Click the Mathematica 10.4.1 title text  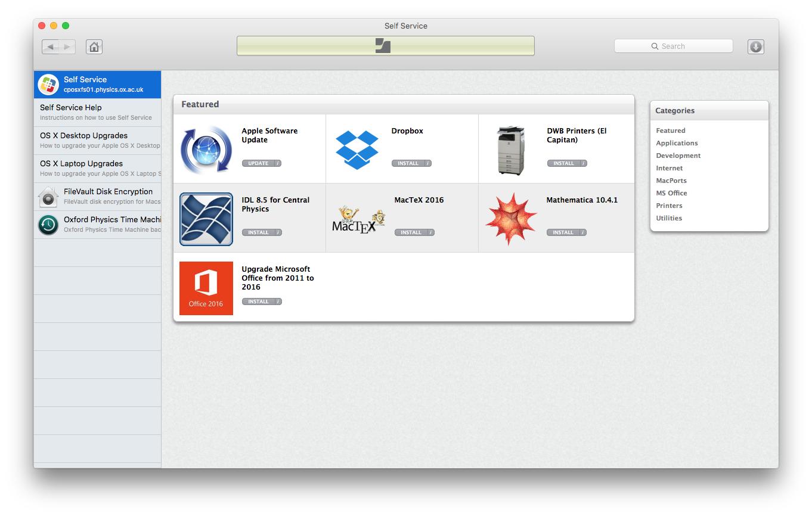(x=582, y=200)
